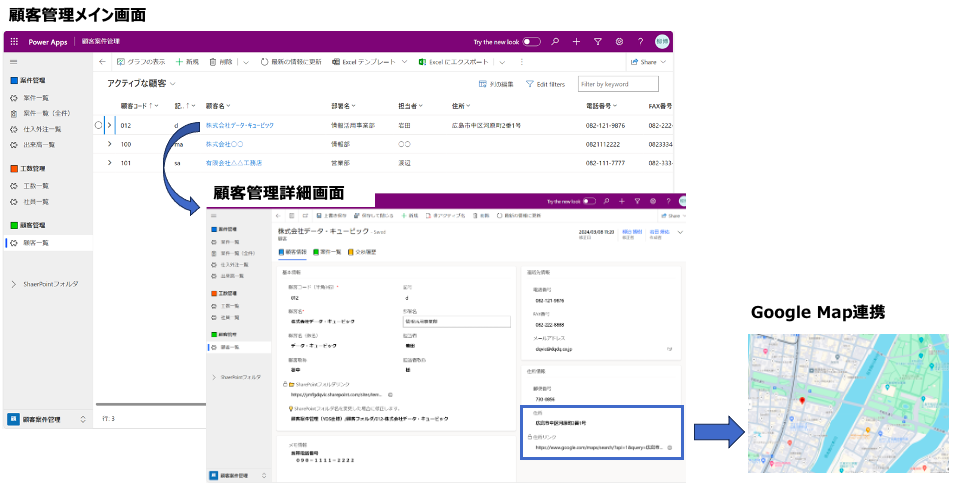
Task: Open the app launcher waffle in main screen
Action: [14, 42]
